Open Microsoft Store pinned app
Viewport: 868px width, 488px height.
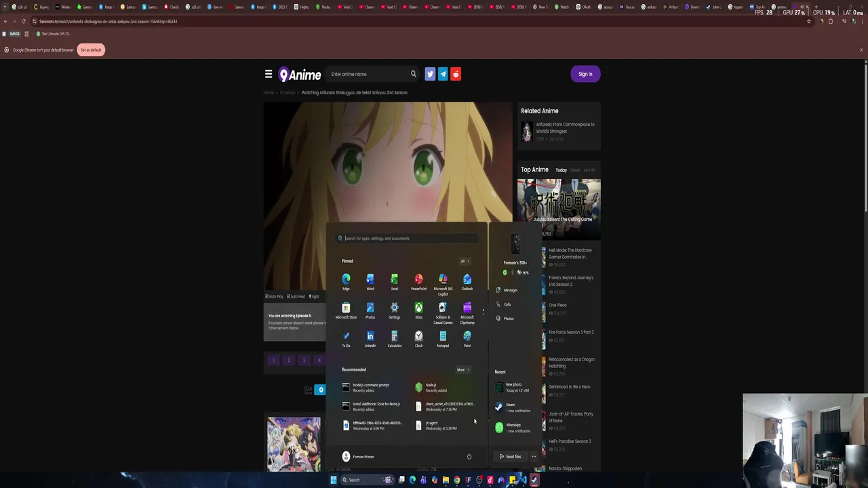click(346, 310)
